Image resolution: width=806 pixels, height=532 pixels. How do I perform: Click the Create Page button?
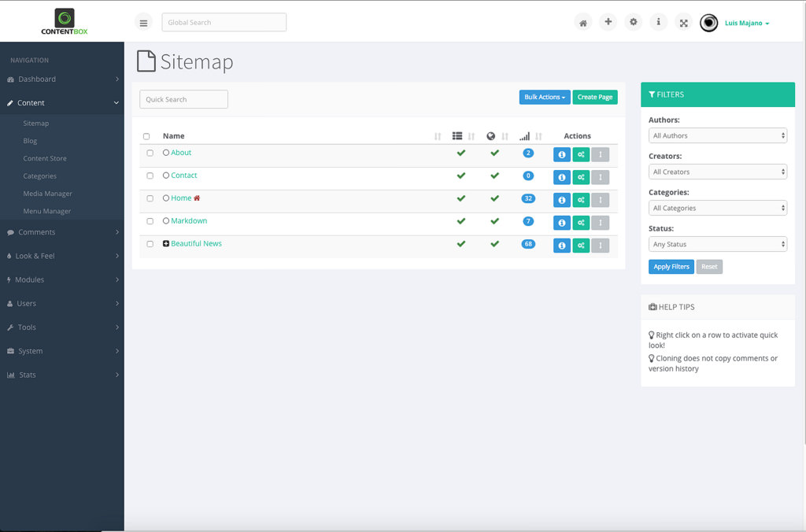pos(594,97)
